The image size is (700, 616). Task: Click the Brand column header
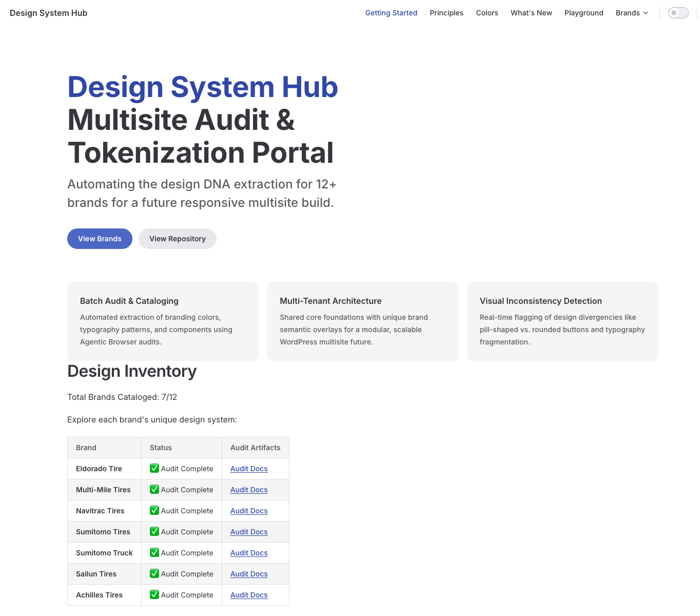click(x=104, y=448)
